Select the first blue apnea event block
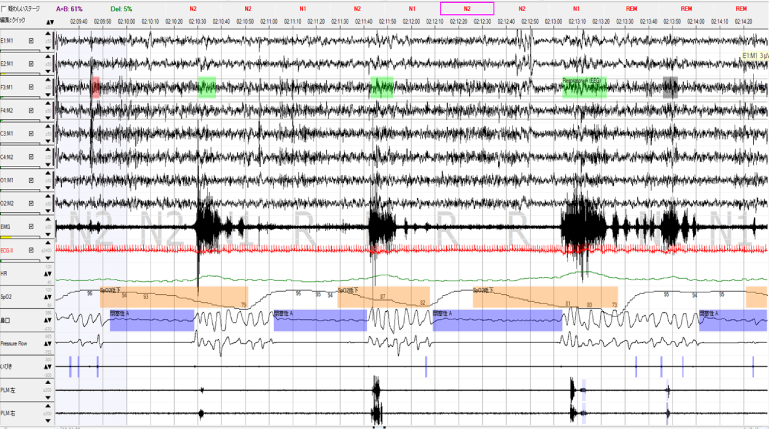 tap(151, 319)
